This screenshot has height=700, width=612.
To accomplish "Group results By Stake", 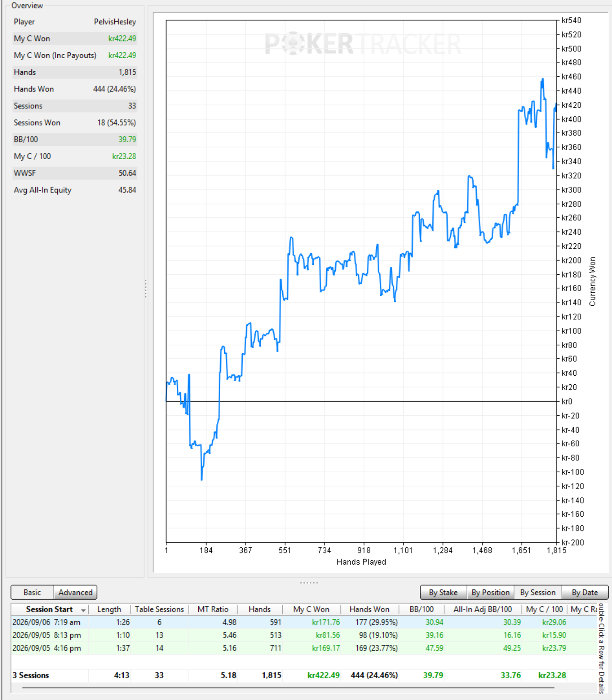I will (x=443, y=592).
